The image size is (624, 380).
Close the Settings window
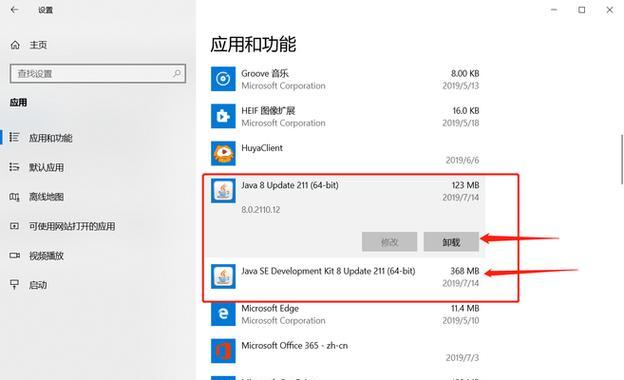coord(610,10)
